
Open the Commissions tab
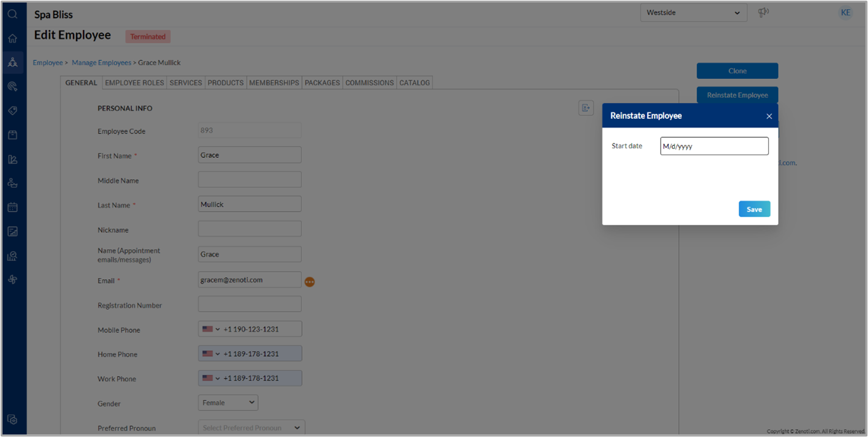tap(370, 83)
